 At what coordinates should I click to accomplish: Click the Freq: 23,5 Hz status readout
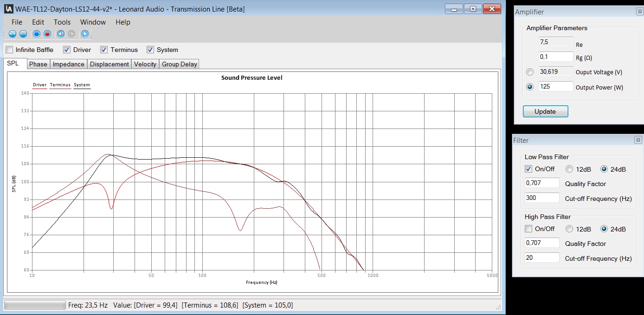pyautogui.click(x=88, y=305)
